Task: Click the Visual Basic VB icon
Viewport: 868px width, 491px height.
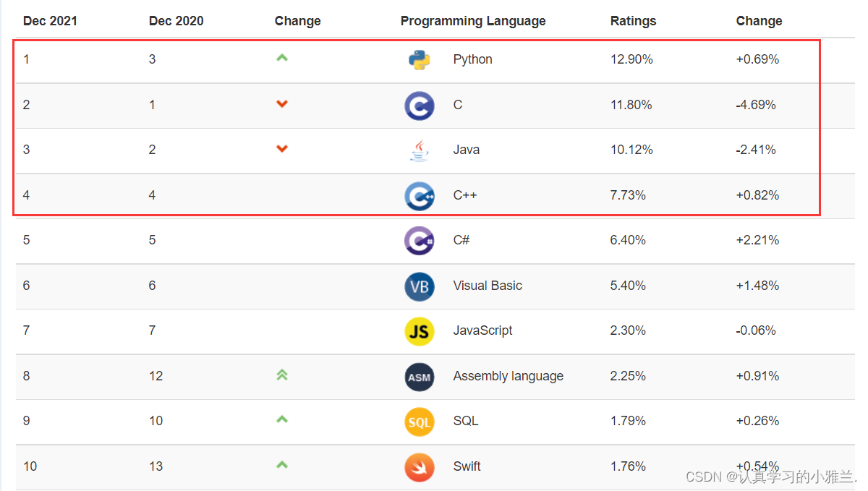Action: (420, 286)
